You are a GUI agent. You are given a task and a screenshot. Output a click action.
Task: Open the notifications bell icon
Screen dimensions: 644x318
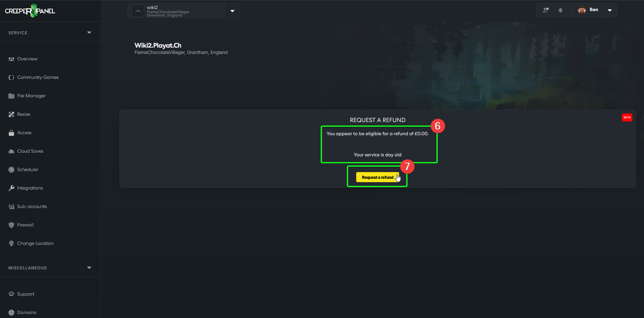pos(560,10)
